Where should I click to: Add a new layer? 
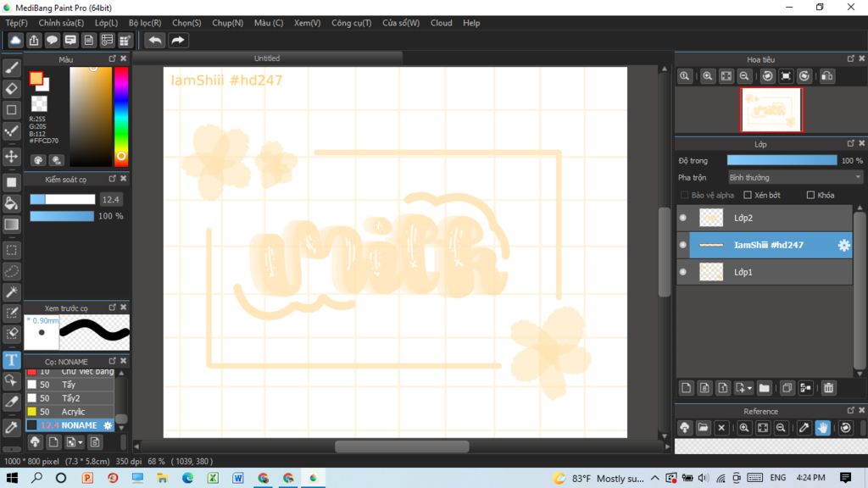687,388
